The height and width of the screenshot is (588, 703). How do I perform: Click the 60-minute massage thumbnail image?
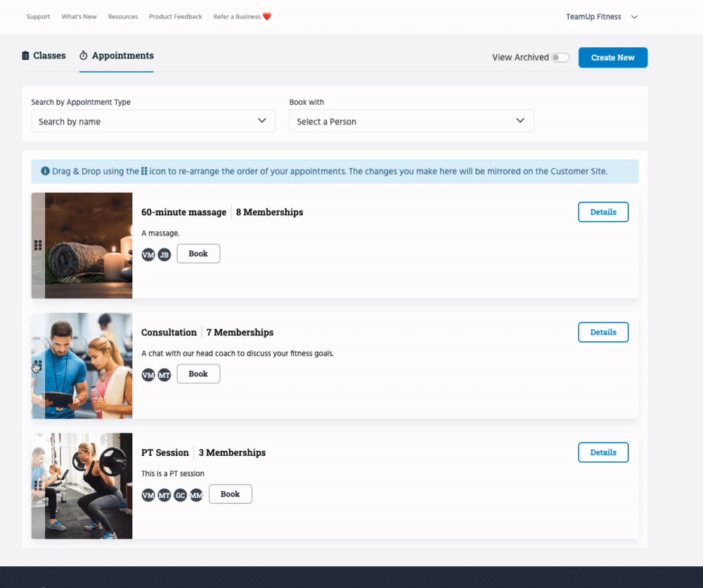click(x=89, y=245)
